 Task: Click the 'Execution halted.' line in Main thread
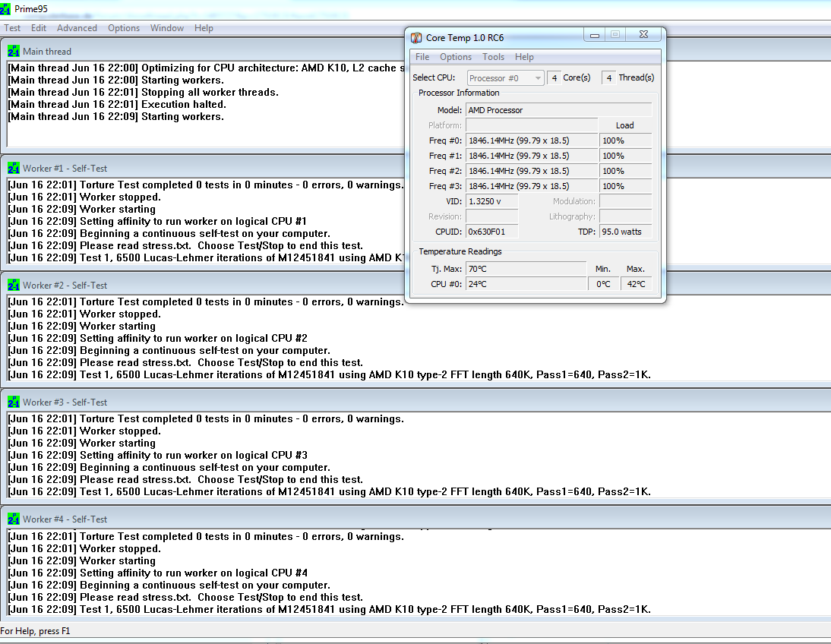(x=117, y=104)
